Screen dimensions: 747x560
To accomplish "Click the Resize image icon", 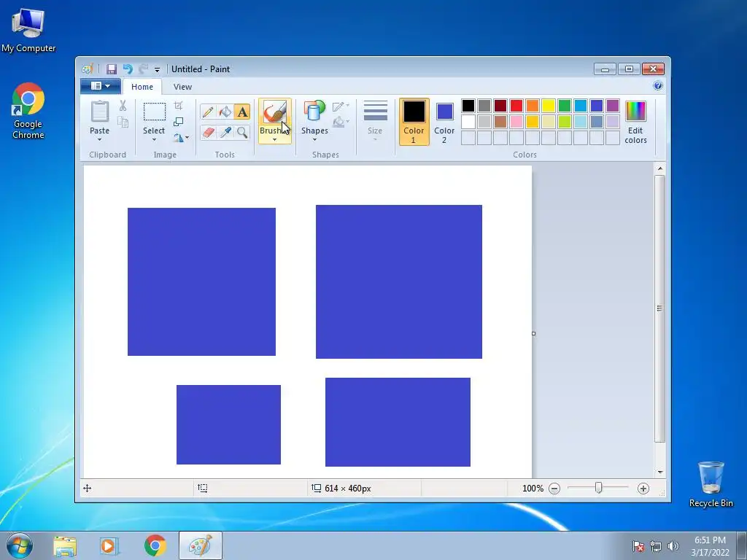I will click(178, 122).
